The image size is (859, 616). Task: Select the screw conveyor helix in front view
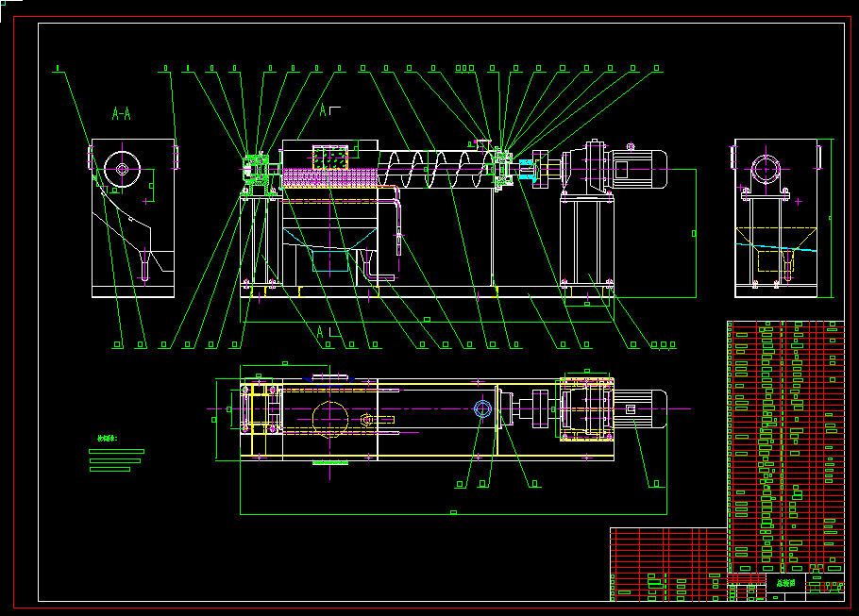(x=437, y=169)
